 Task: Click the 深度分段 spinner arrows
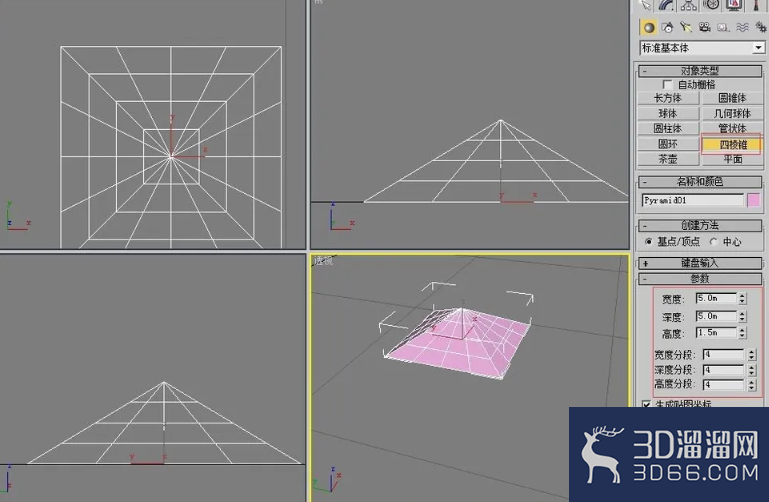coord(751,370)
